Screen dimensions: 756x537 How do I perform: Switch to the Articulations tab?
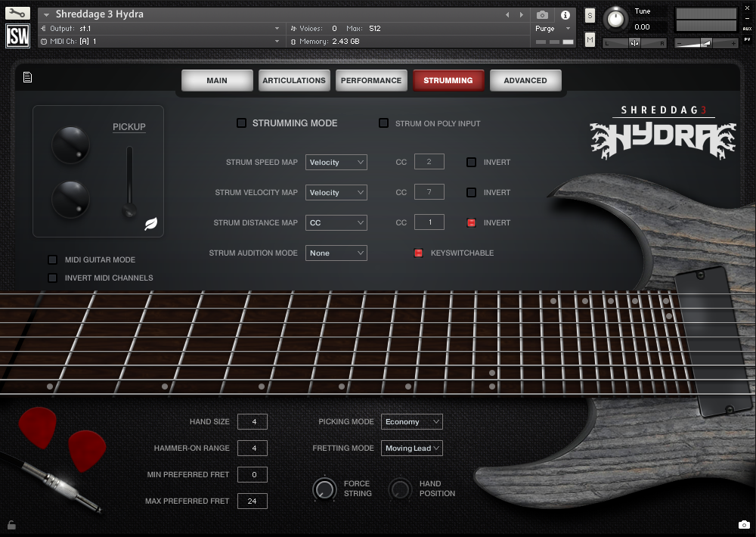tap(294, 80)
